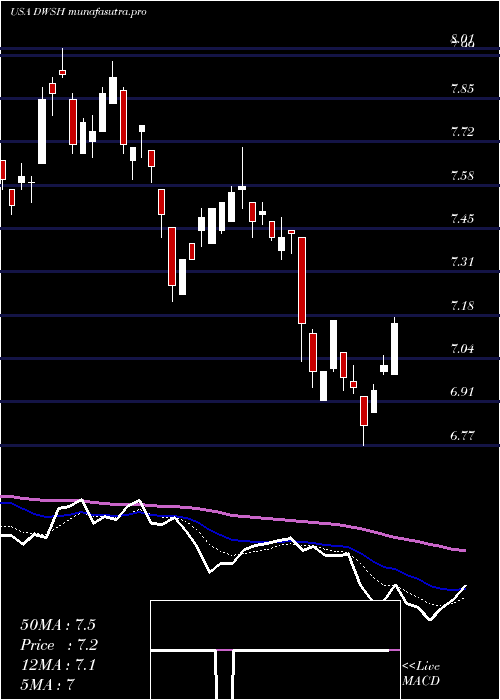500x700 pixels.
Task: Click the 'Price : 7.2' readout
Action: [59, 645]
